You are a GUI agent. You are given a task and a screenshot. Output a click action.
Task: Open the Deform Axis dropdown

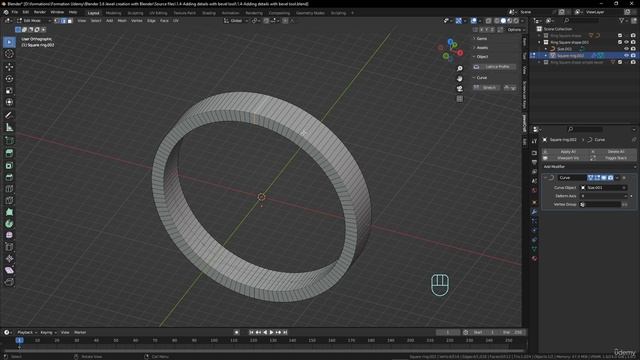pos(604,196)
